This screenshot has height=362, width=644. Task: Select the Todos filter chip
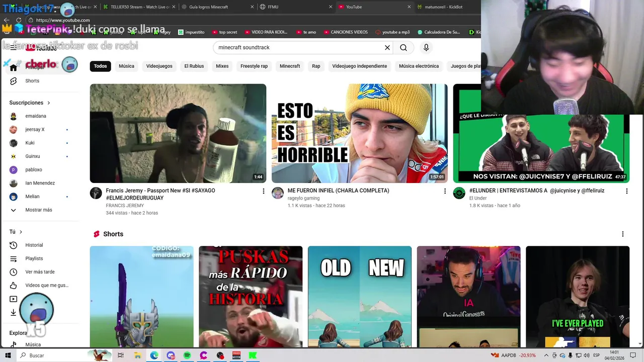point(101,66)
